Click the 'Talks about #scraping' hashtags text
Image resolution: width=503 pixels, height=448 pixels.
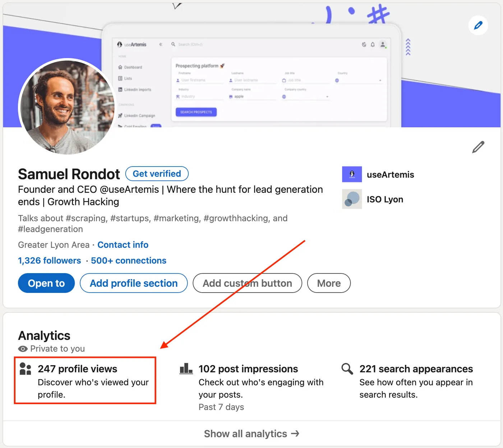153,223
